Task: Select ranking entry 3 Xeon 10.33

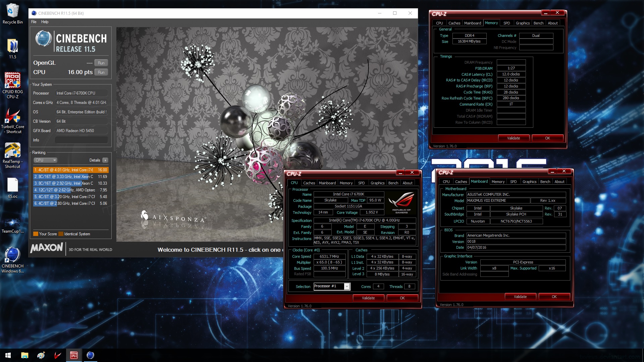Action: (x=71, y=183)
